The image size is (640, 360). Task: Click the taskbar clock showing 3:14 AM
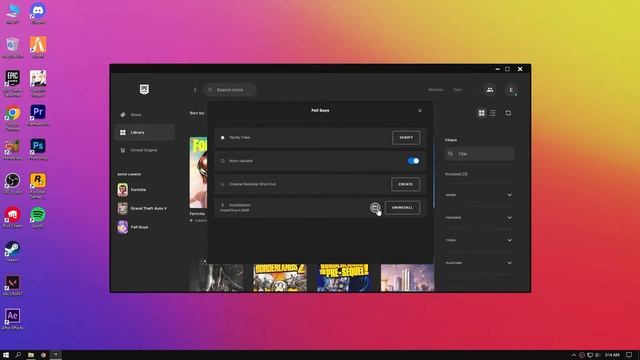point(612,355)
